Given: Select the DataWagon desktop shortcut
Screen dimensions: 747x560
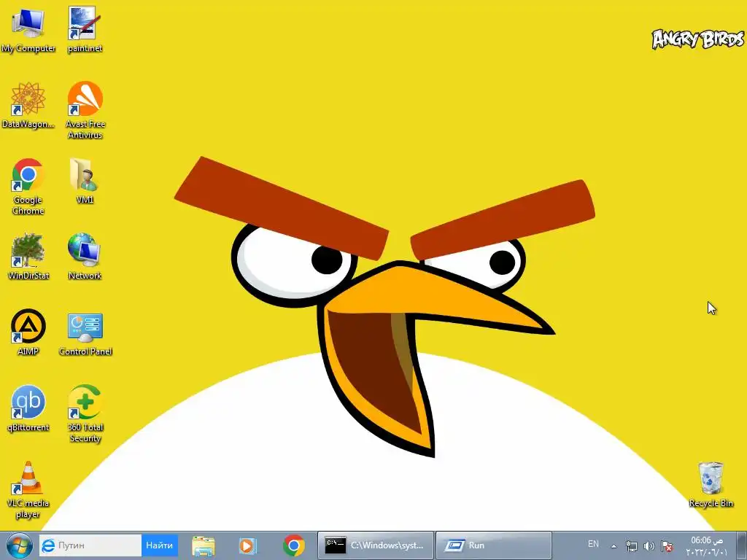Looking at the screenshot, I should tap(28, 105).
